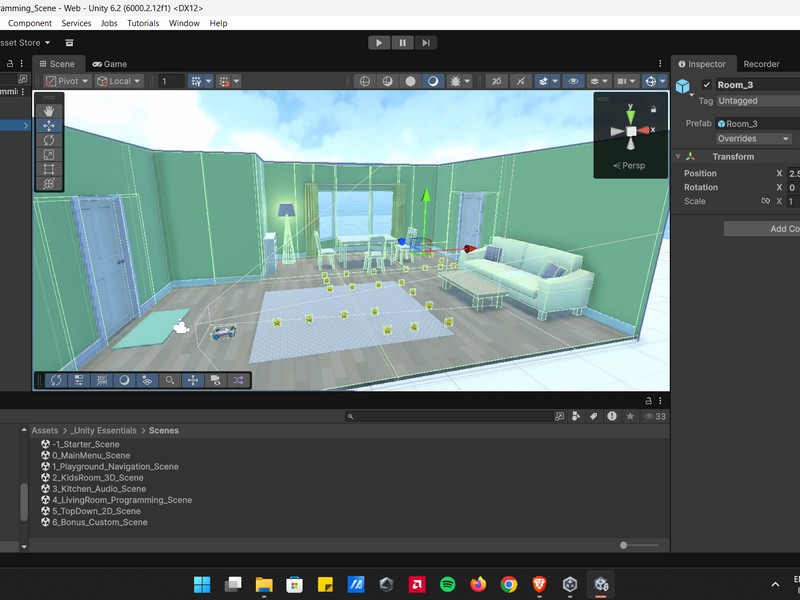Select 4_LivingRoom_Programming_Scene asset
800x600 pixels.
[121, 500]
